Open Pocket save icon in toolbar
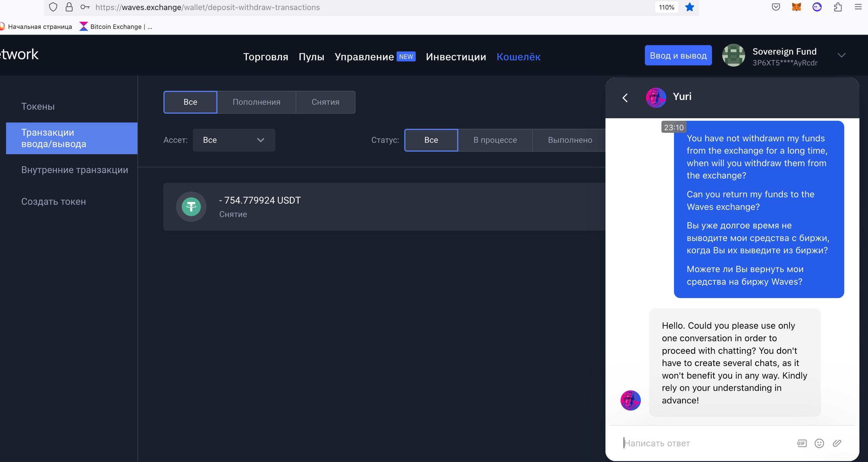This screenshot has height=462, width=868. pyautogui.click(x=776, y=7)
